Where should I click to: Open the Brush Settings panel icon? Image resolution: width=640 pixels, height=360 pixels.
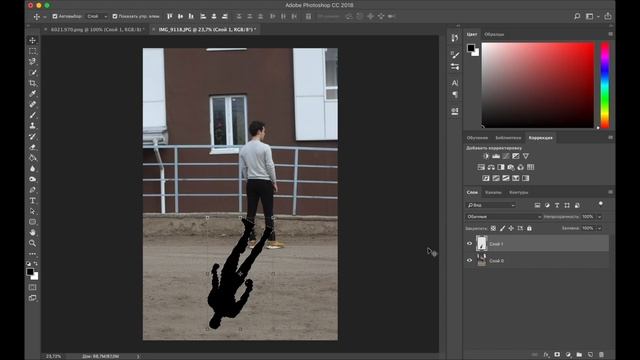tap(455, 54)
